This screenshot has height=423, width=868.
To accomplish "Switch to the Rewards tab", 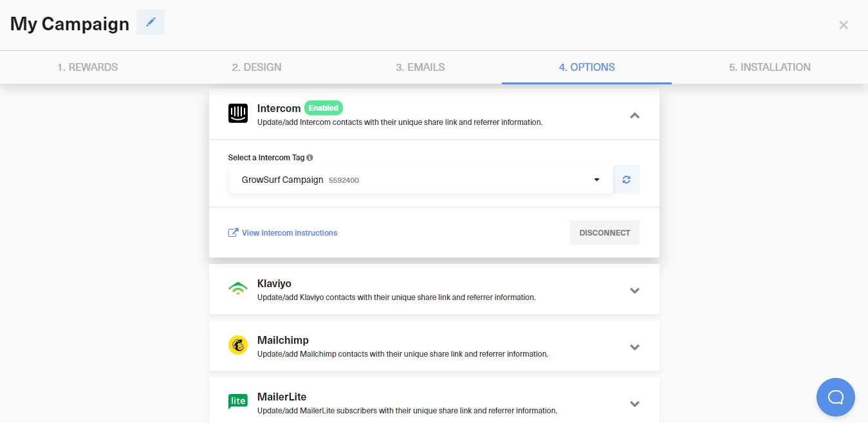I will [x=87, y=66].
